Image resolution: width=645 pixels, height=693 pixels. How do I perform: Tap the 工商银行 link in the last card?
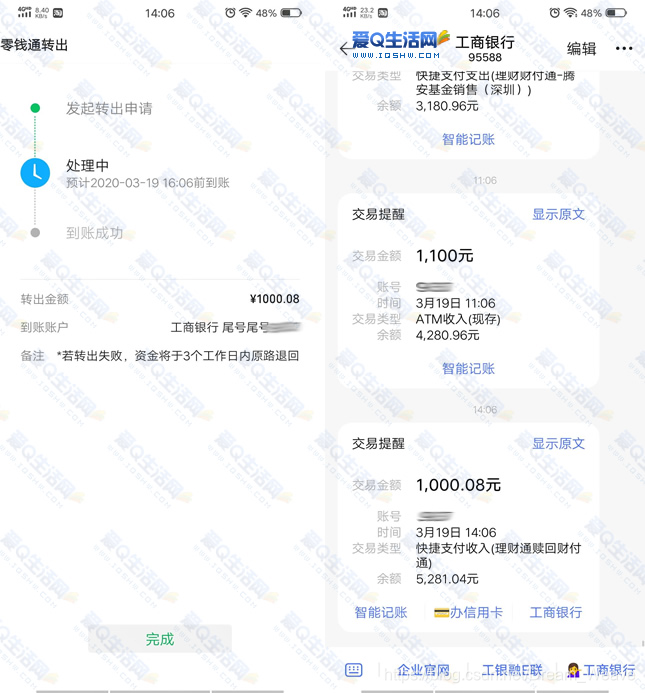[x=556, y=612]
